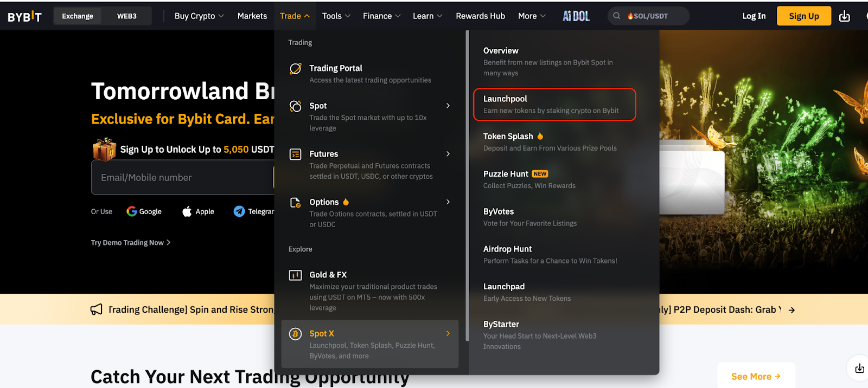This screenshot has width=868, height=388.
Task: Click Try Demo Trading Now link
Action: click(131, 243)
